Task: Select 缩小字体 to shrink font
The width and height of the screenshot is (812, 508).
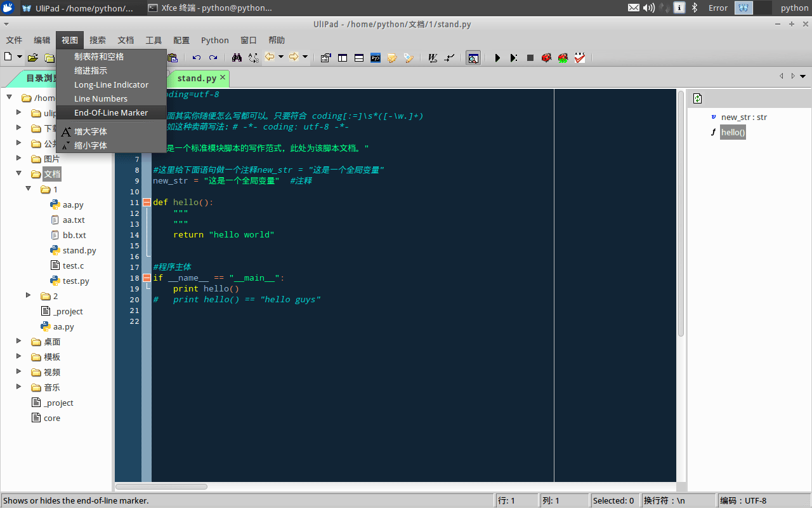Action: pos(112,145)
